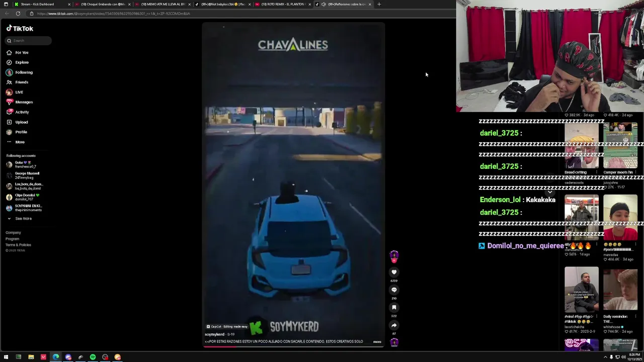Switch to the Choqué Grabando tab

[x=102, y=4]
